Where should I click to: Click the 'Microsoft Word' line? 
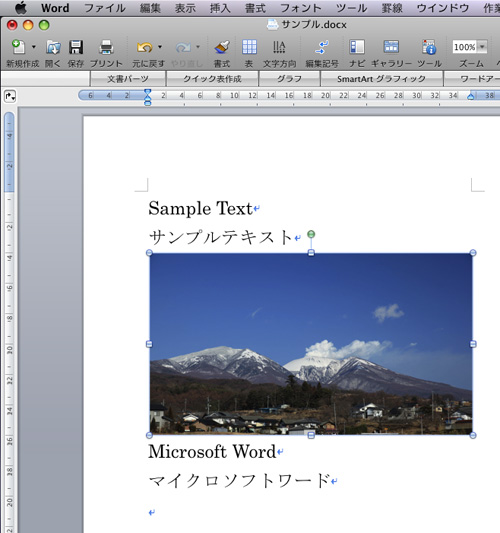212,452
